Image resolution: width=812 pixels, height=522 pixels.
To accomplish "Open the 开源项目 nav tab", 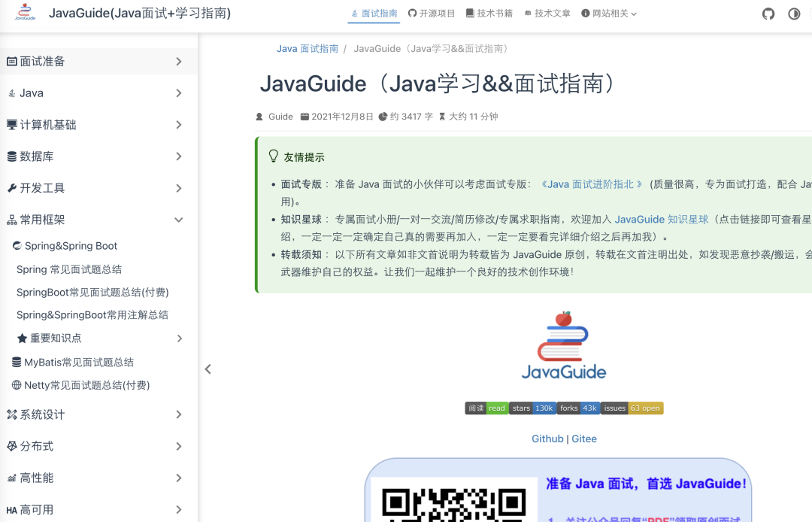I will (x=432, y=14).
